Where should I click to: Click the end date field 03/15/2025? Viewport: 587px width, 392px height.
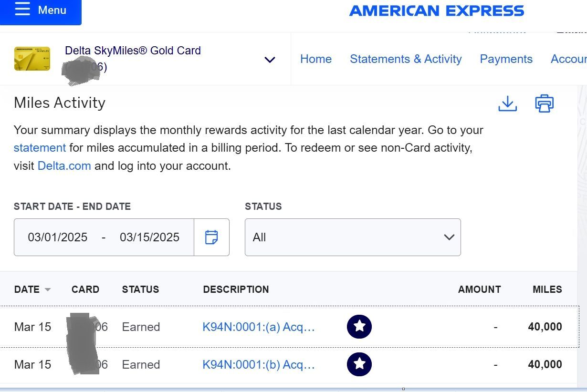(x=149, y=237)
